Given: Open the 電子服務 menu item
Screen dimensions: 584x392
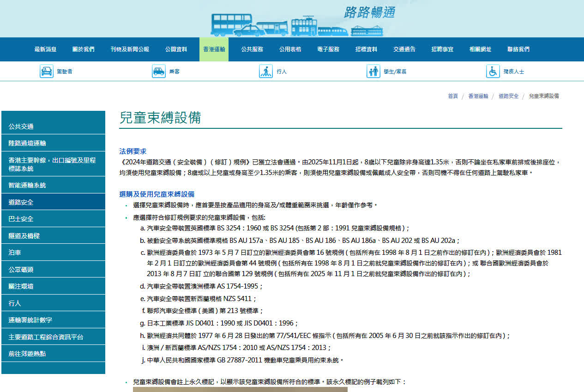Looking at the screenshot, I should point(328,49).
